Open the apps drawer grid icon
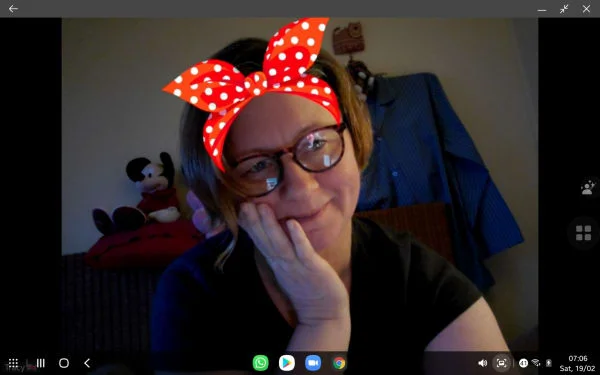The image size is (600, 375). [13, 363]
